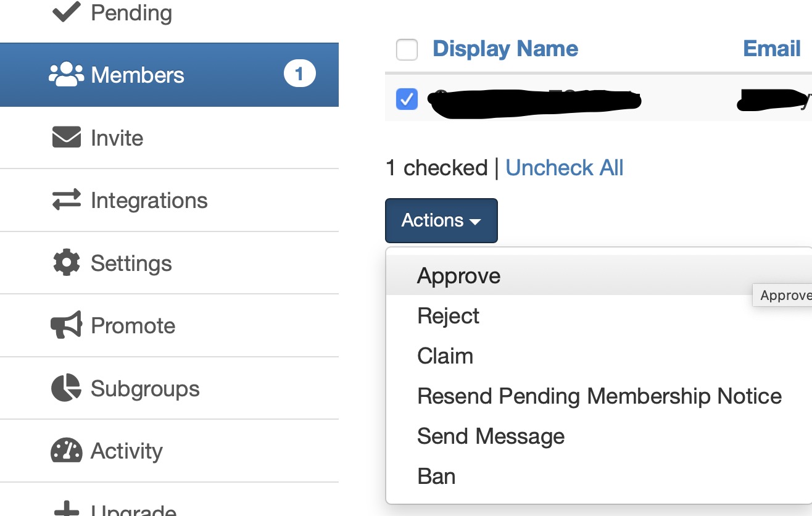Open the Actions dropdown
This screenshot has height=516, width=812.
coord(441,220)
